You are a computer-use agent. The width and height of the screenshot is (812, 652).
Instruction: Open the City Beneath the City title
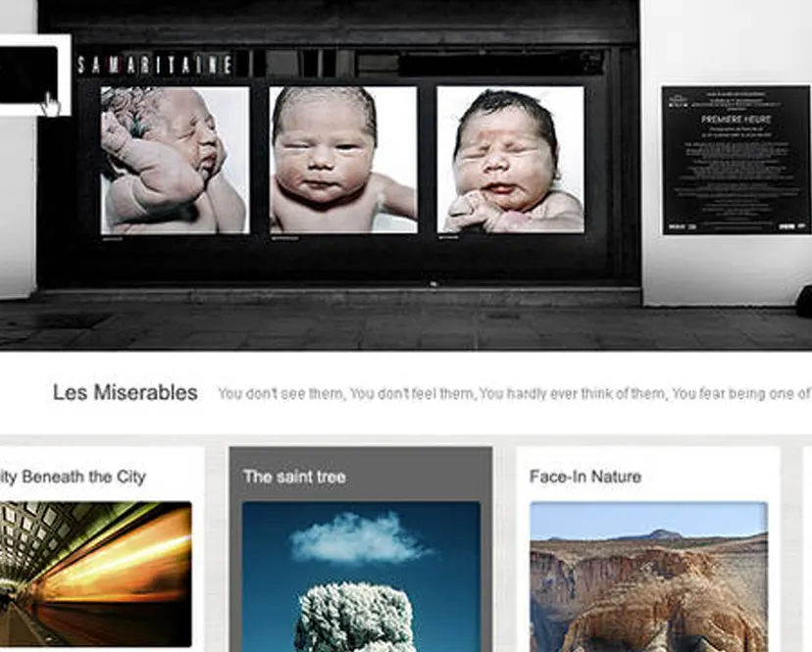[x=73, y=476]
